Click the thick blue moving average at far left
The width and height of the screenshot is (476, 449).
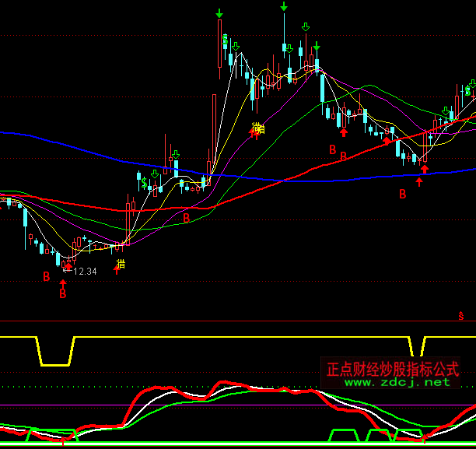[16, 133]
